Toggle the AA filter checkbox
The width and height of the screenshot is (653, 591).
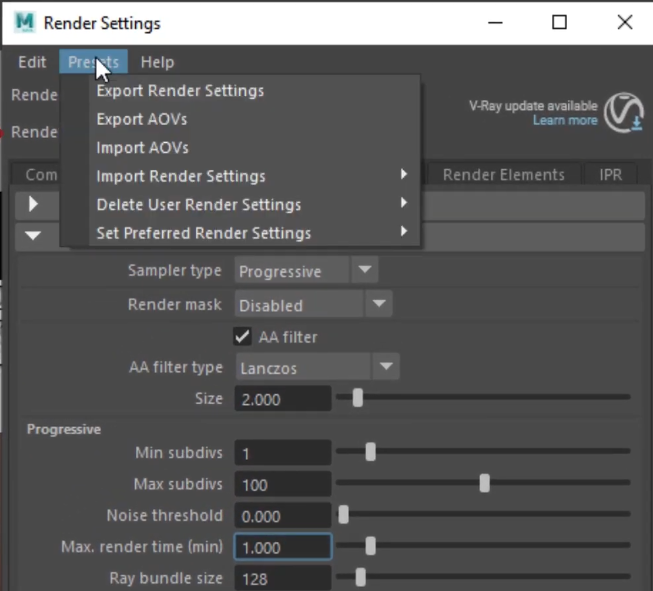pyautogui.click(x=243, y=337)
